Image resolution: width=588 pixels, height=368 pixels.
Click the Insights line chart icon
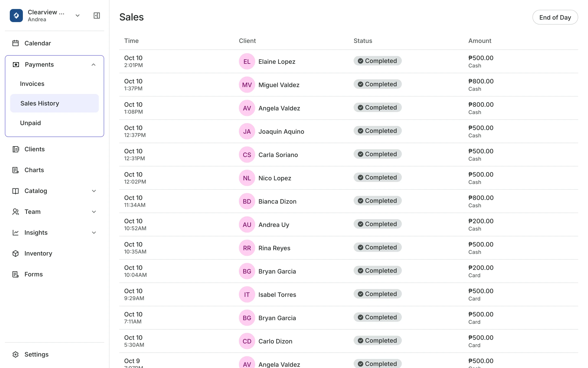(16, 233)
